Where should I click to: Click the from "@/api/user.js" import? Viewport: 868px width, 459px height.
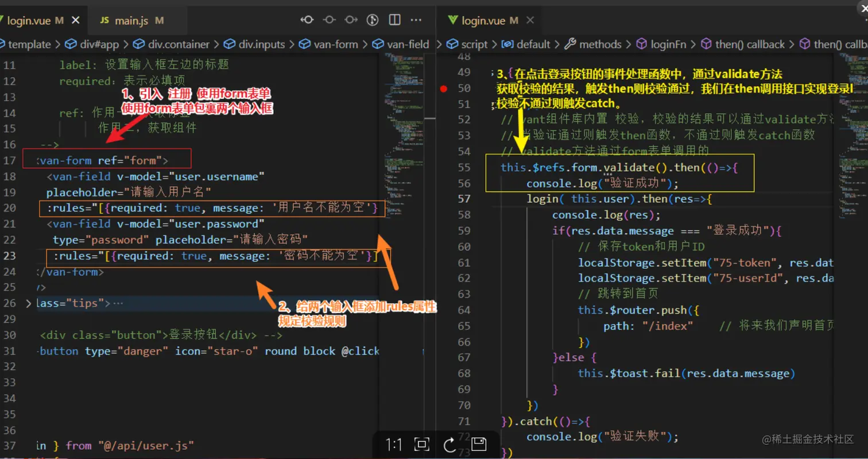(x=130, y=445)
